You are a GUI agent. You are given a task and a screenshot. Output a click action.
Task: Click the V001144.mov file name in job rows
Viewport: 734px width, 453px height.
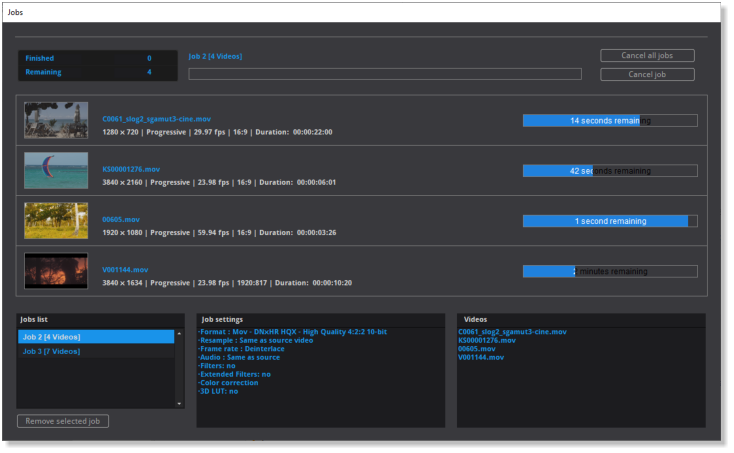[x=125, y=270]
